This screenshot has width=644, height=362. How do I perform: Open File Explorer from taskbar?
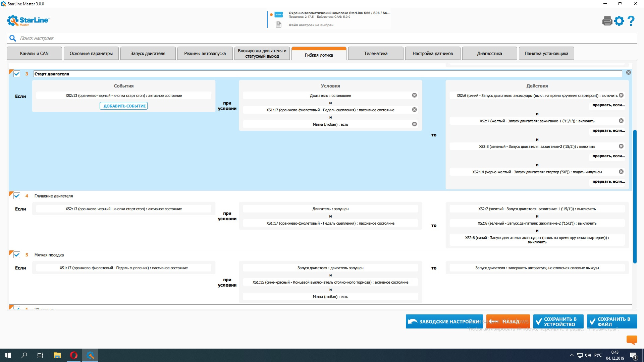coord(57,355)
